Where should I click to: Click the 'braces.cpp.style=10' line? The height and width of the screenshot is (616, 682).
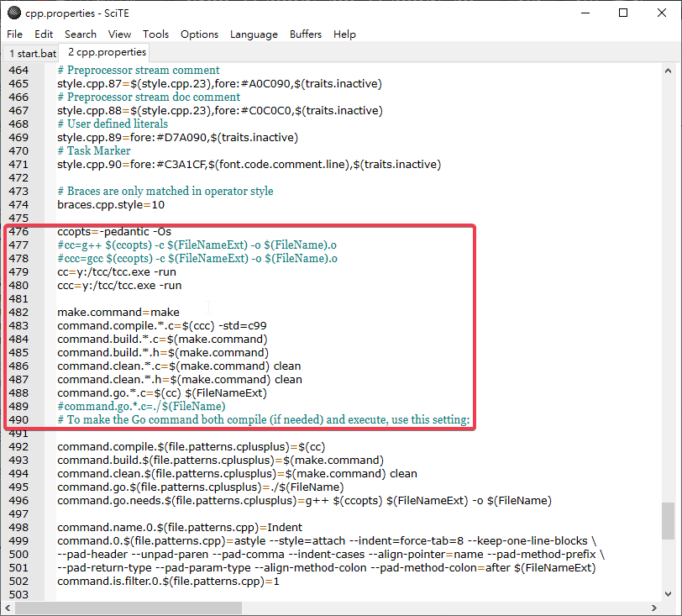tap(111, 204)
